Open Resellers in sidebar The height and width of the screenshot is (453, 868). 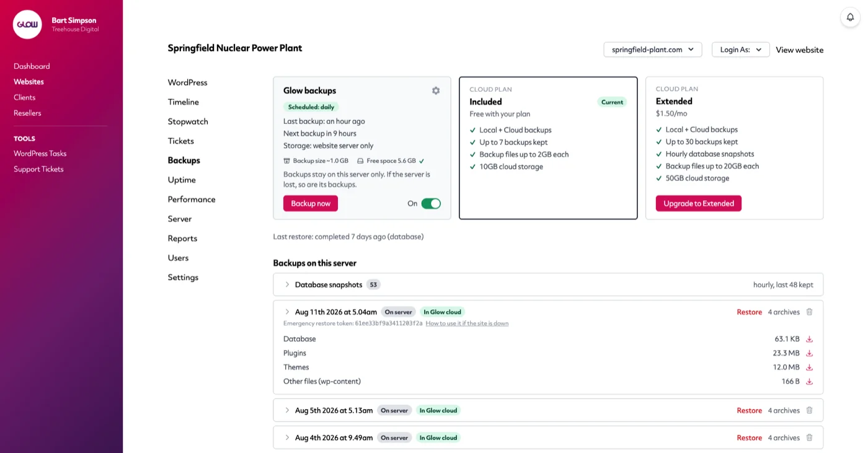click(27, 113)
